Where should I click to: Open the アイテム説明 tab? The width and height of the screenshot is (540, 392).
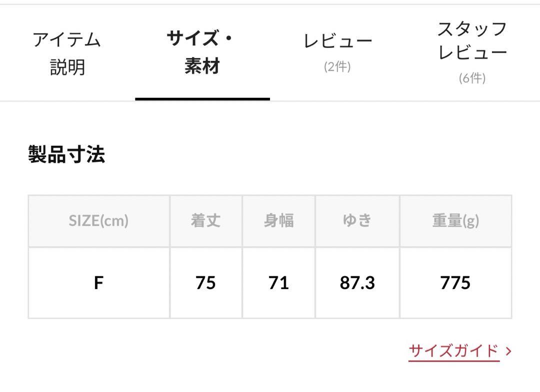point(67,53)
